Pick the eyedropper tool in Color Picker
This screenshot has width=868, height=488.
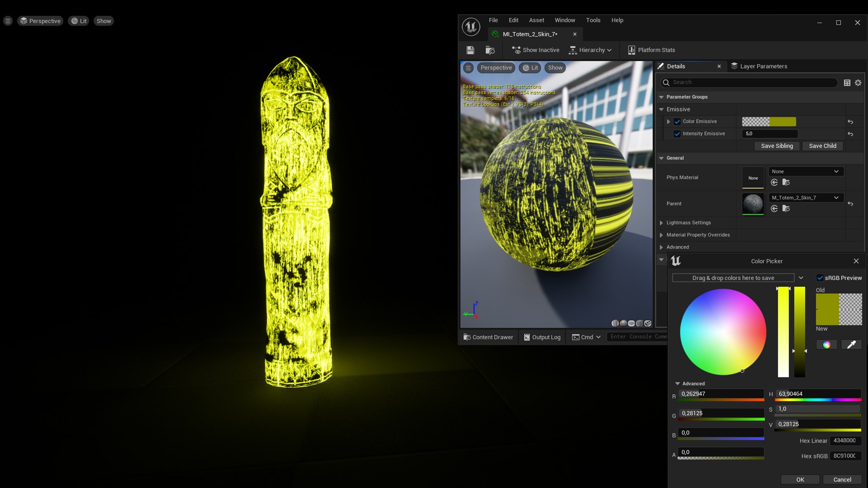[x=851, y=345]
